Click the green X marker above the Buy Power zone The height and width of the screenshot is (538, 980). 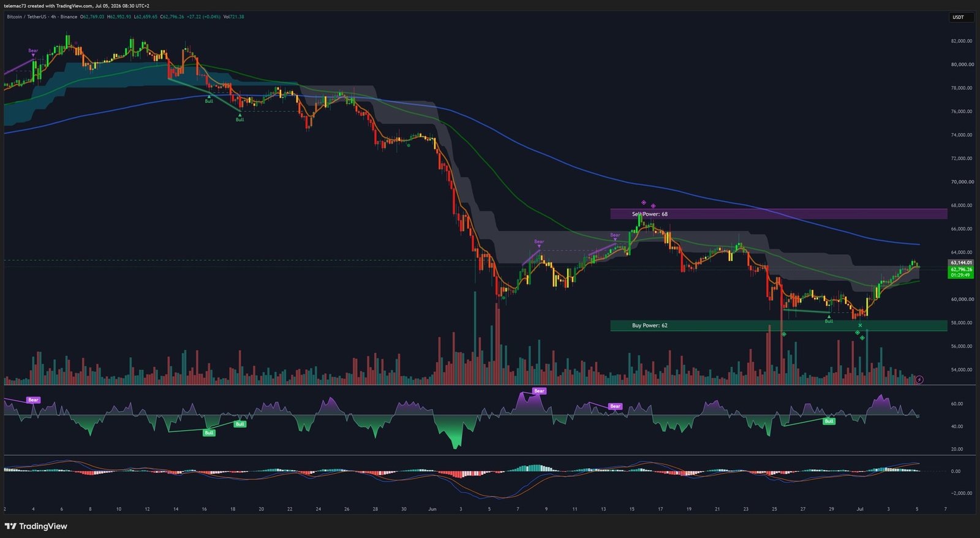(861, 325)
